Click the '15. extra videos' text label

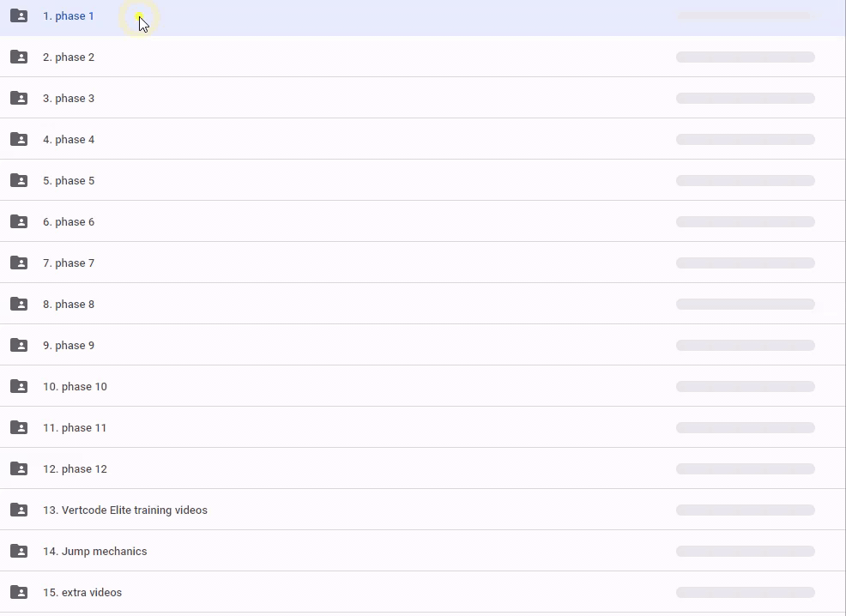tap(82, 593)
